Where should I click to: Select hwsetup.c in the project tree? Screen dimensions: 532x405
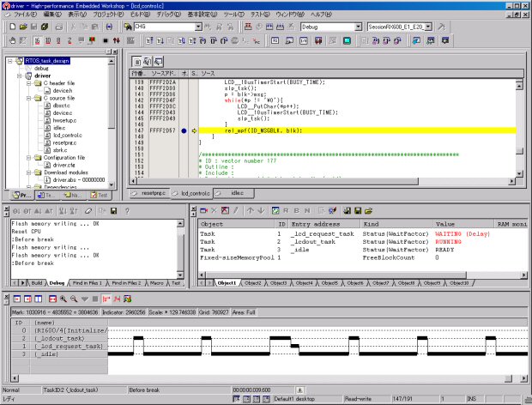point(64,120)
